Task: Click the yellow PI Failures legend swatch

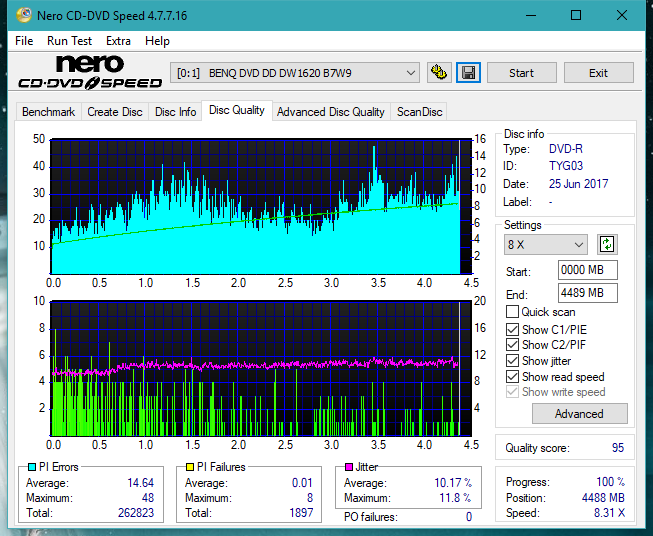Action: [x=190, y=467]
